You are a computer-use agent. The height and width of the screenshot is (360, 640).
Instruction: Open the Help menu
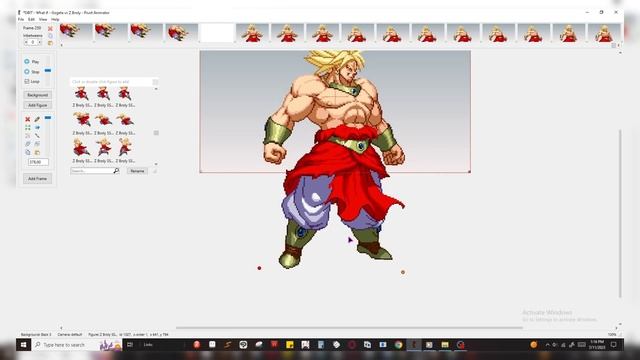coord(55,20)
